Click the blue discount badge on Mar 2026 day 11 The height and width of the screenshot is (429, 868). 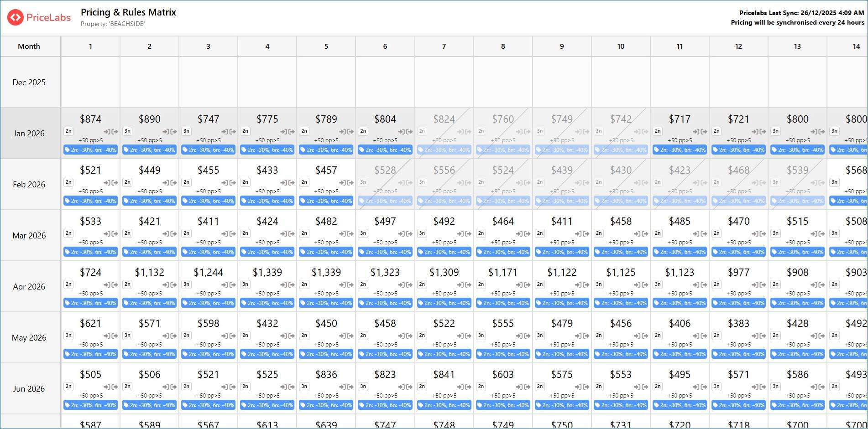click(x=680, y=252)
